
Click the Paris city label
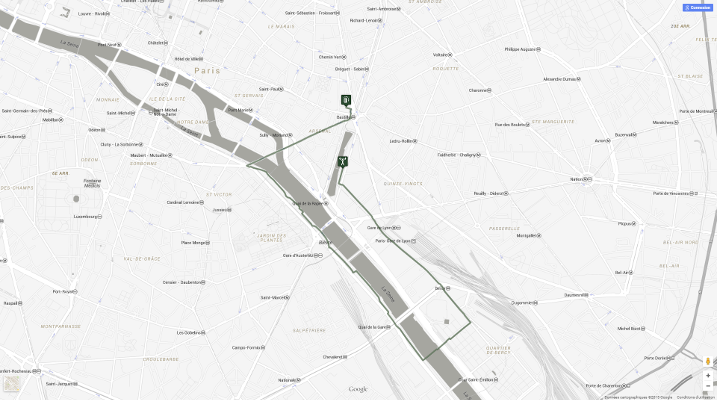[207, 70]
